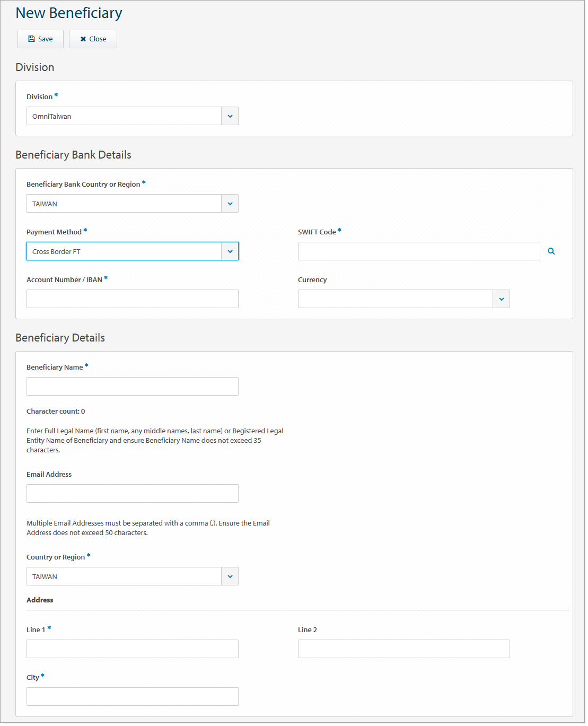Click the Close button
The width and height of the screenshot is (588, 726).
(93, 39)
